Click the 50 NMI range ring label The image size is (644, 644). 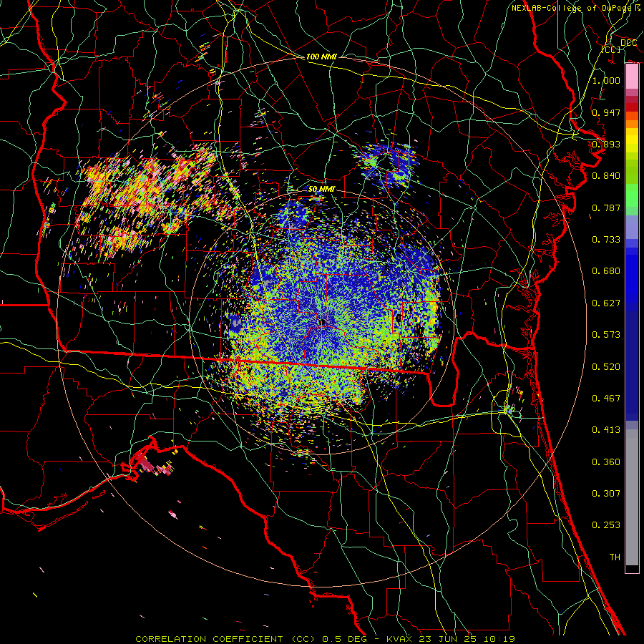(321, 189)
